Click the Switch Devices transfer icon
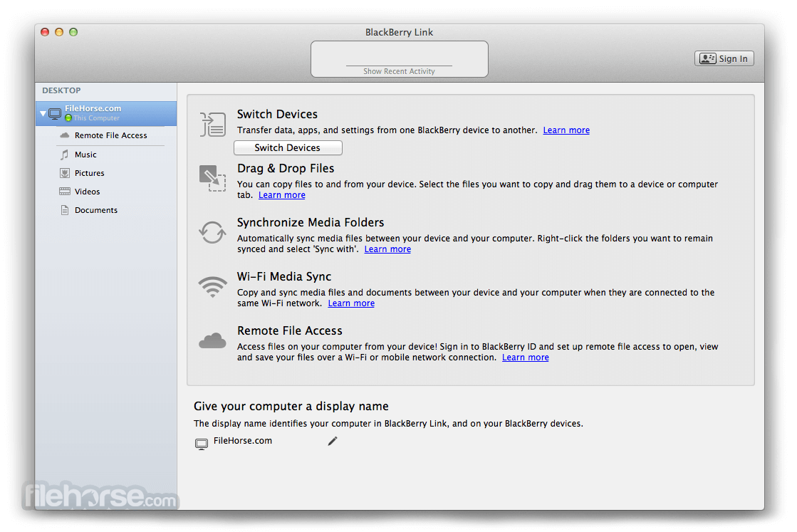This screenshot has width=797, height=532. [x=212, y=125]
